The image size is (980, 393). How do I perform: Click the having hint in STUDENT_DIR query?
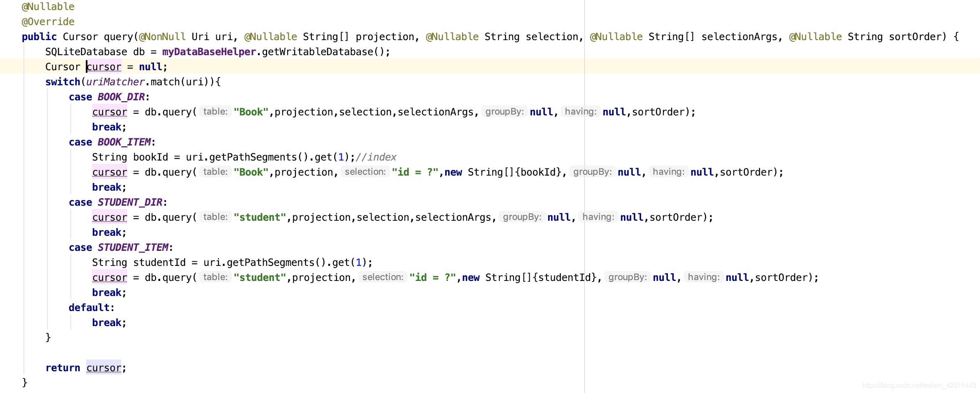(598, 217)
